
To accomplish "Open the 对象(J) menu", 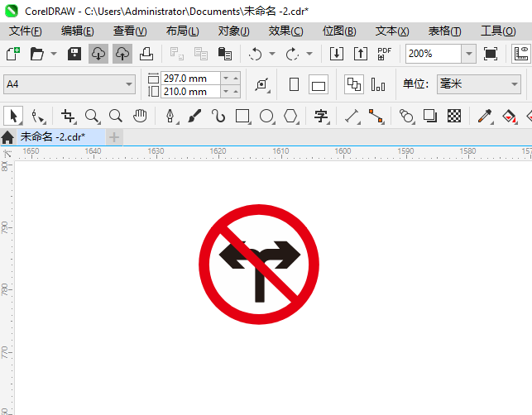I will (x=234, y=31).
